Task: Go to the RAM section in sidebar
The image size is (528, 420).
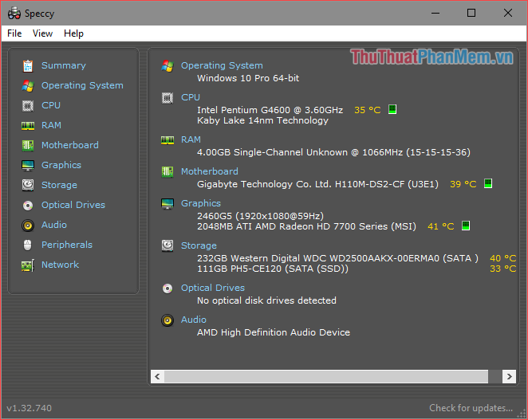Action: 51,125
